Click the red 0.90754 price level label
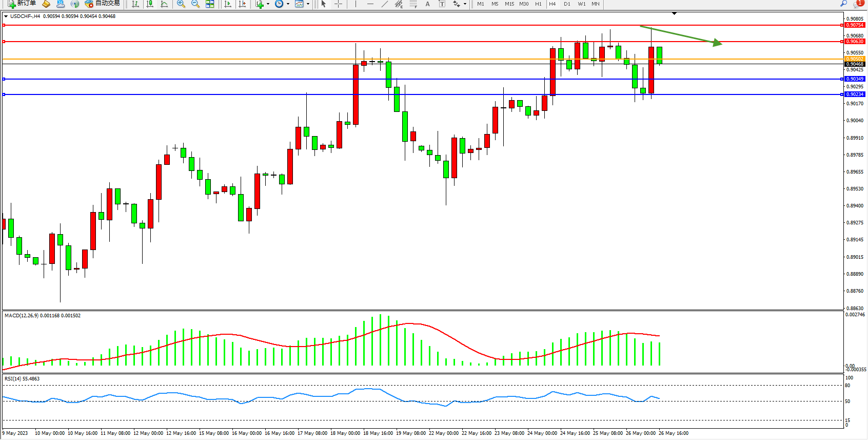The image size is (868, 440). [x=855, y=25]
